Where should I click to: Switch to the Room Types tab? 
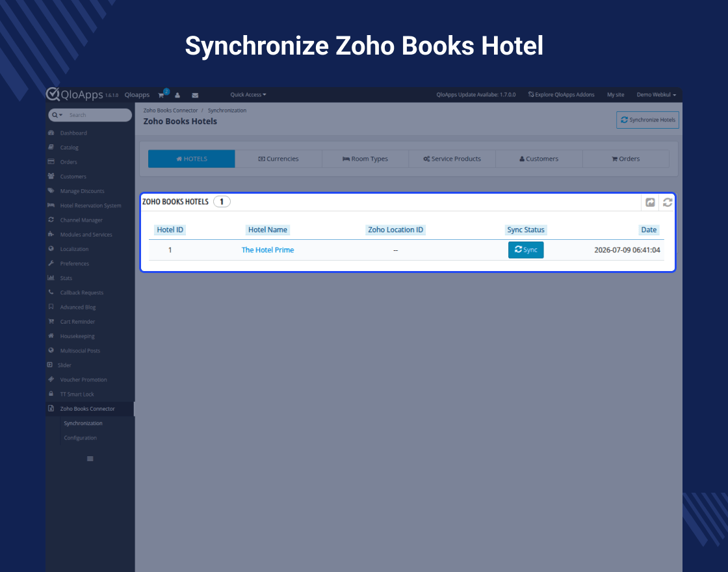tap(365, 159)
